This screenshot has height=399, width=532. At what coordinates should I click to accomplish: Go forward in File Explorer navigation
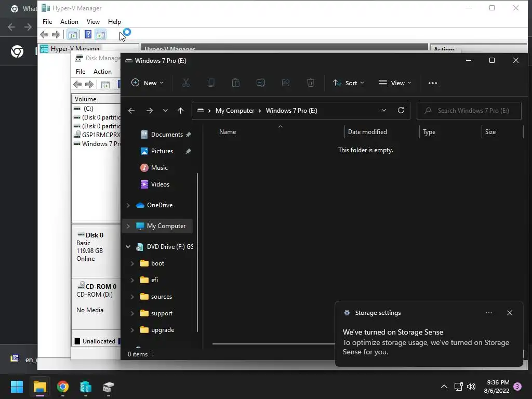(149, 111)
